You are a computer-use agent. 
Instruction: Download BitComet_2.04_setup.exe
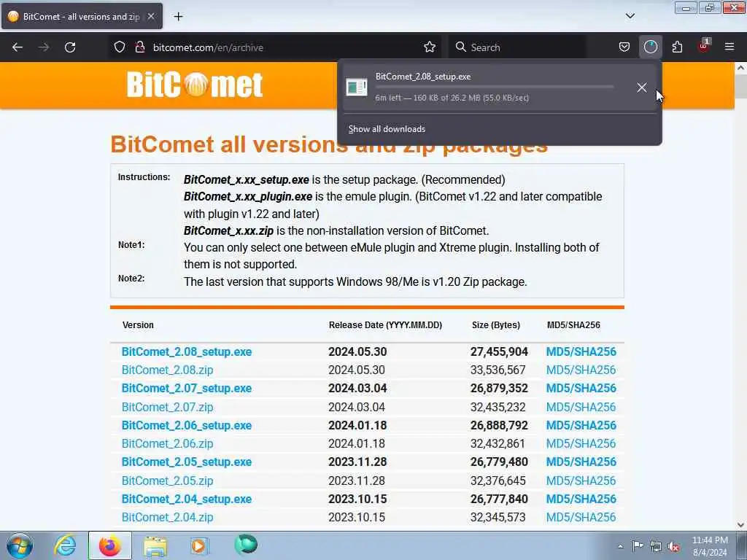[x=187, y=499]
